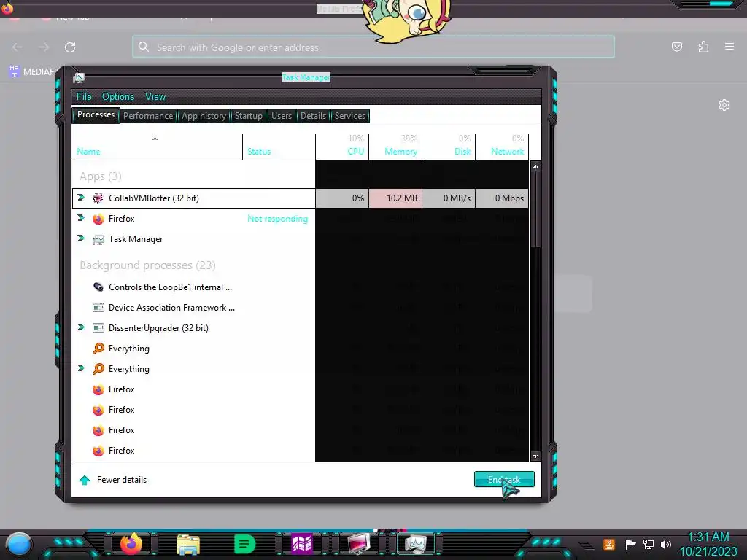Click the Task Manager process icon
This screenshot has height=560, width=747.
(98, 239)
